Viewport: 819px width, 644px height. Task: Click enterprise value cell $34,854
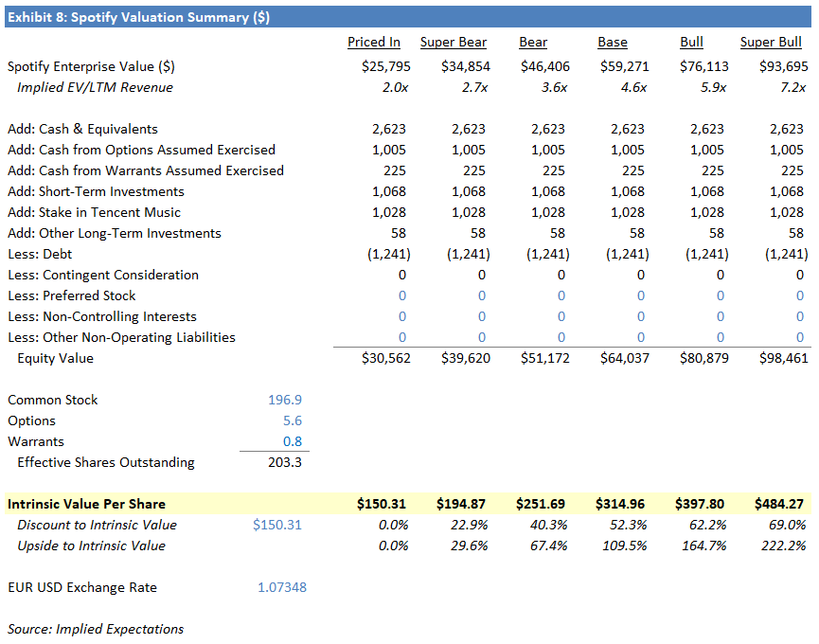tap(466, 67)
